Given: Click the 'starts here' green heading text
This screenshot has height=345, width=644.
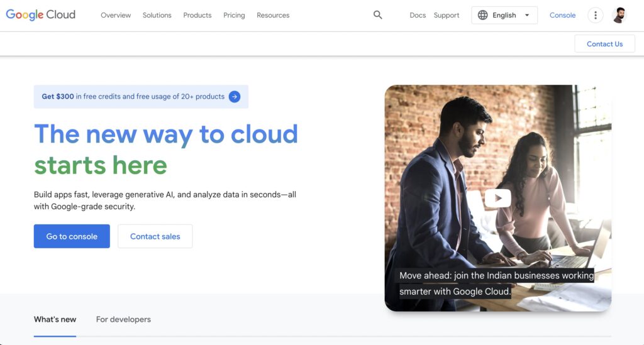Looking at the screenshot, I should (101, 165).
